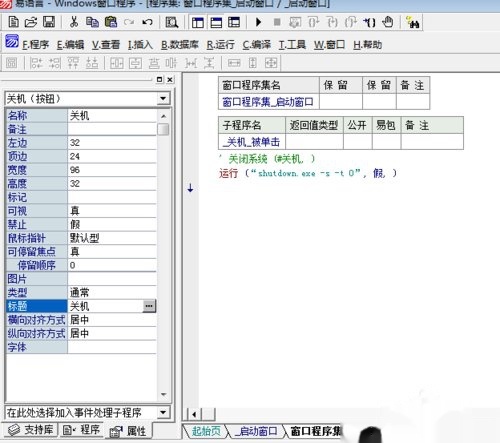Click the Undo arrow icon

coord(147,22)
